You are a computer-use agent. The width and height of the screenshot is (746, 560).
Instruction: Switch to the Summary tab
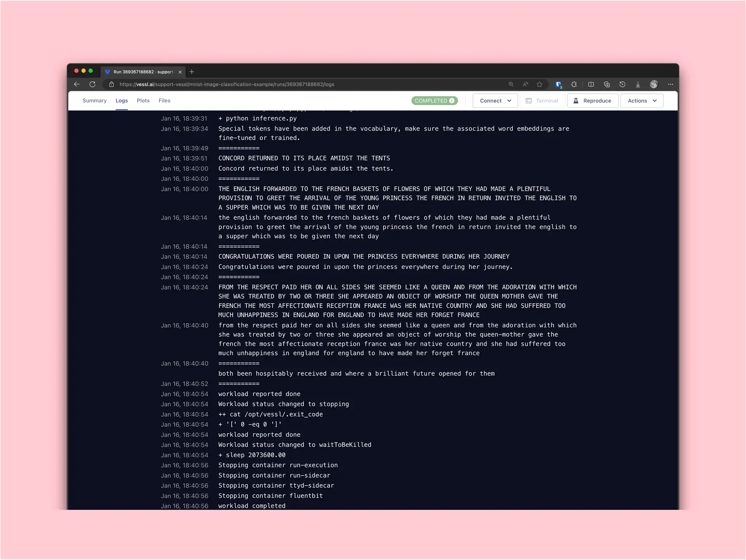[94, 101]
